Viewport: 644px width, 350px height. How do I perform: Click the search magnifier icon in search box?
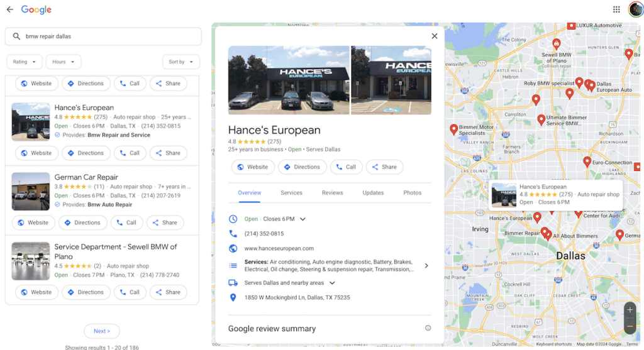pos(16,36)
